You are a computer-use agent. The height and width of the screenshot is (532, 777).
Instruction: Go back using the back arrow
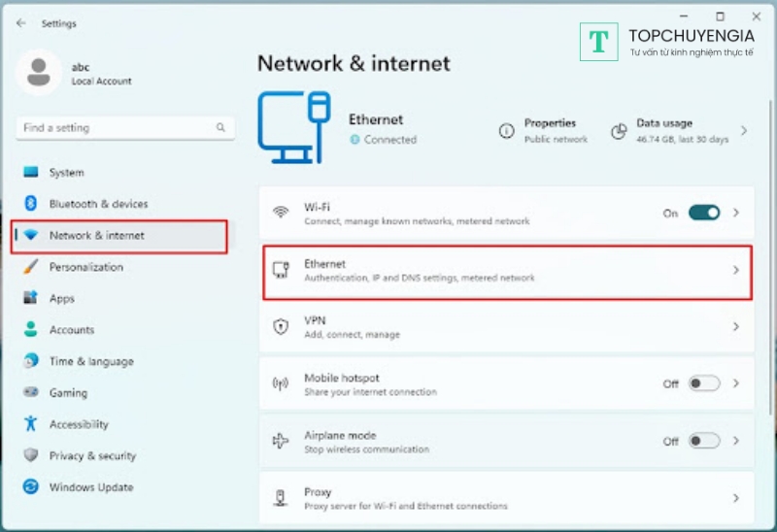coord(21,23)
